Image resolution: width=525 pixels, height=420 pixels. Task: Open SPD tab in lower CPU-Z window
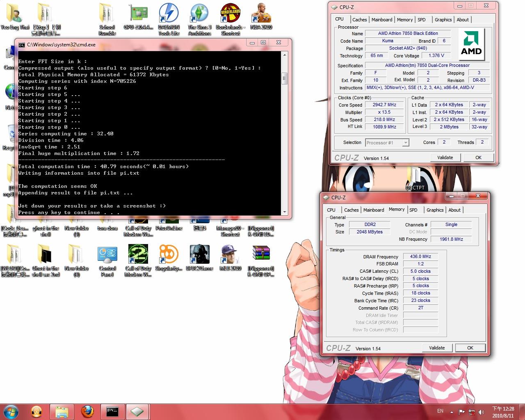pyautogui.click(x=413, y=210)
